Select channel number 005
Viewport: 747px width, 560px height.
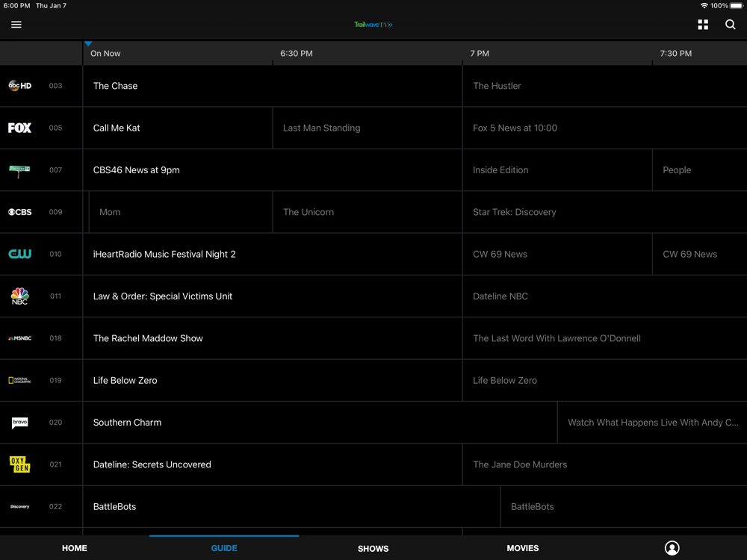pyautogui.click(x=56, y=128)
